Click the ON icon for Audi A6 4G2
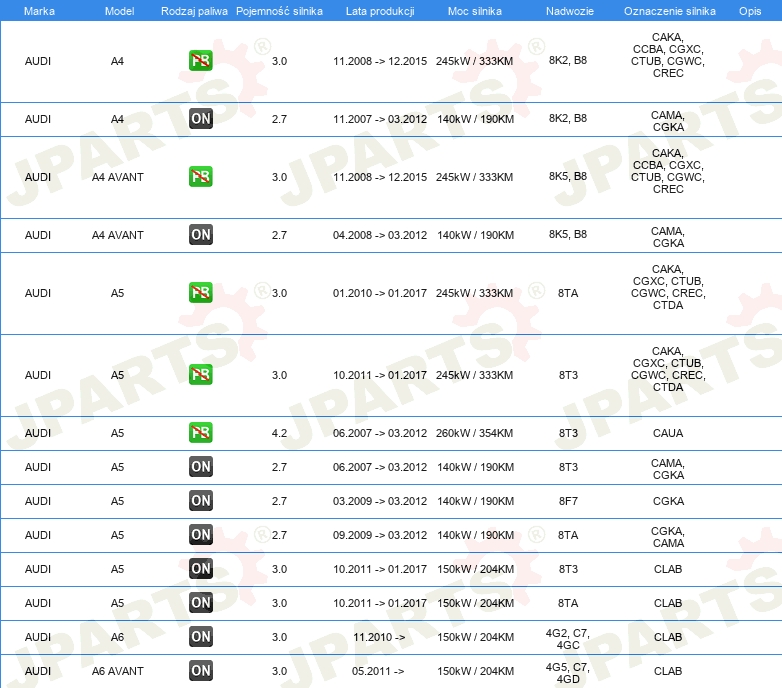The height and width of the screenshot is (688, 782). click(x=201, y=637)
